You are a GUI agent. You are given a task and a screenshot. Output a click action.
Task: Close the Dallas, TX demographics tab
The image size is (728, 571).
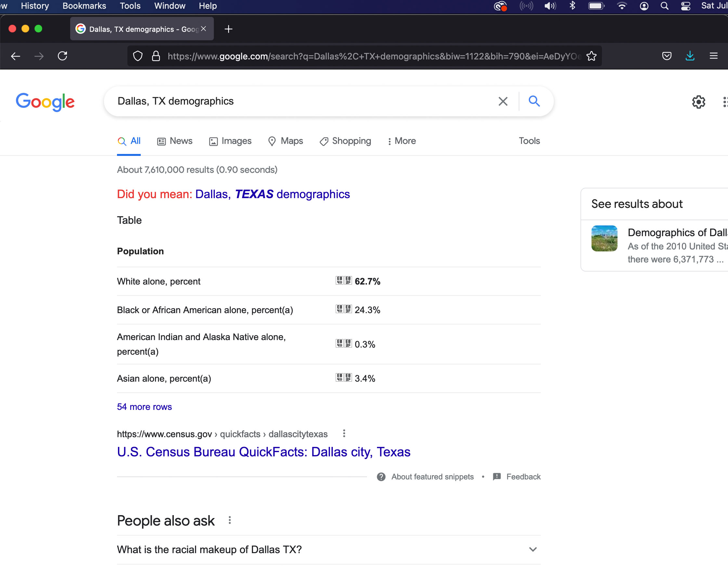coord(203,29)
